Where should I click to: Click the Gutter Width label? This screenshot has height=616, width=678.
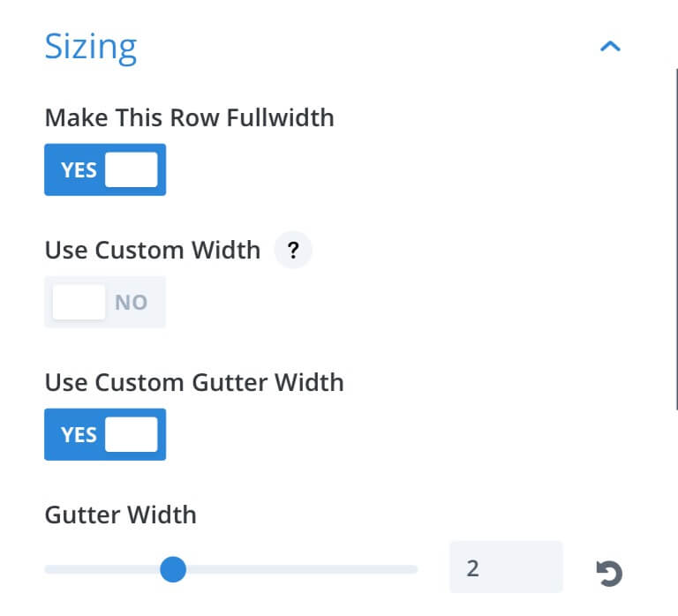pyautogui.click(x=121, y=515)
